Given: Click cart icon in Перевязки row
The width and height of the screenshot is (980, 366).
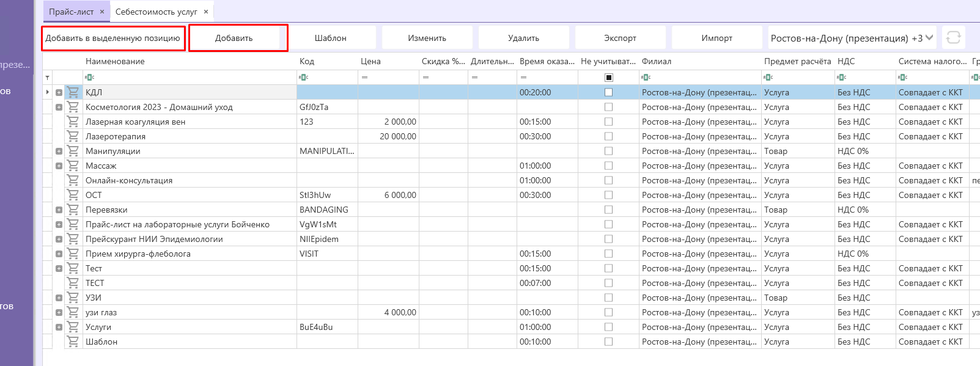Looking at the screenshot, I should (x=73, y=210).
